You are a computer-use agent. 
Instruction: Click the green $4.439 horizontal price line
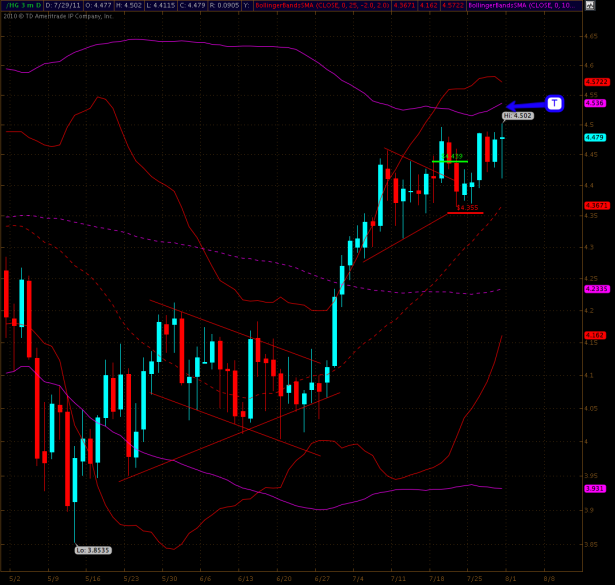tap(450, 161)
